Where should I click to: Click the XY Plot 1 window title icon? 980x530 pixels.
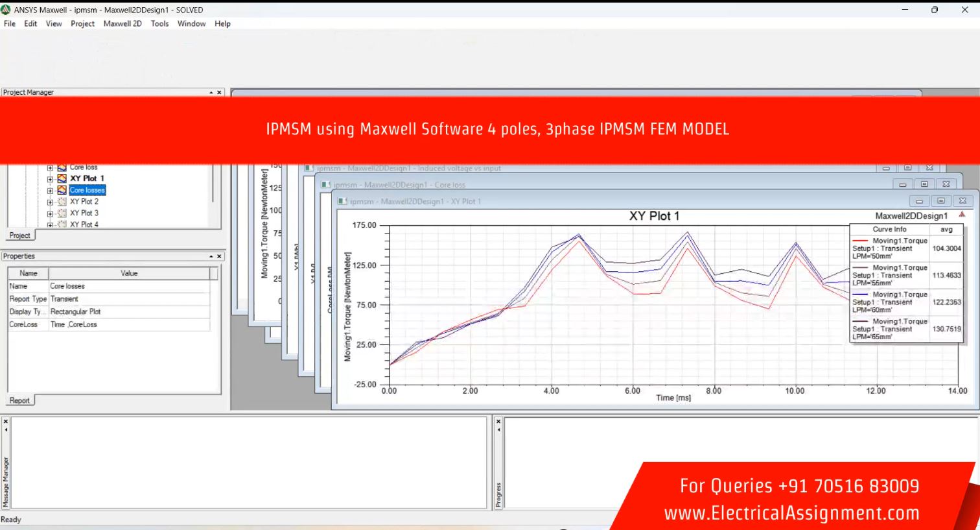pos(343,201)
